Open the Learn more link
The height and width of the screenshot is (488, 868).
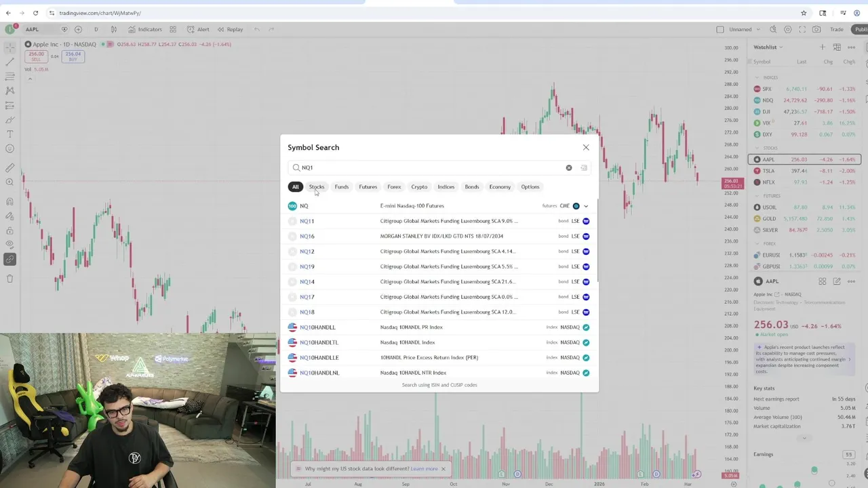[x=424, y=469]
